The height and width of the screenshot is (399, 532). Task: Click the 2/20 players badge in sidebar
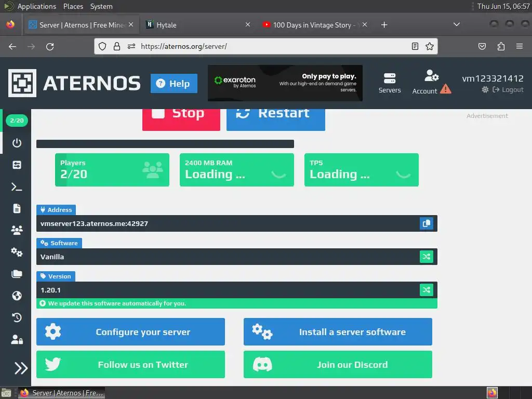point(17,121)
